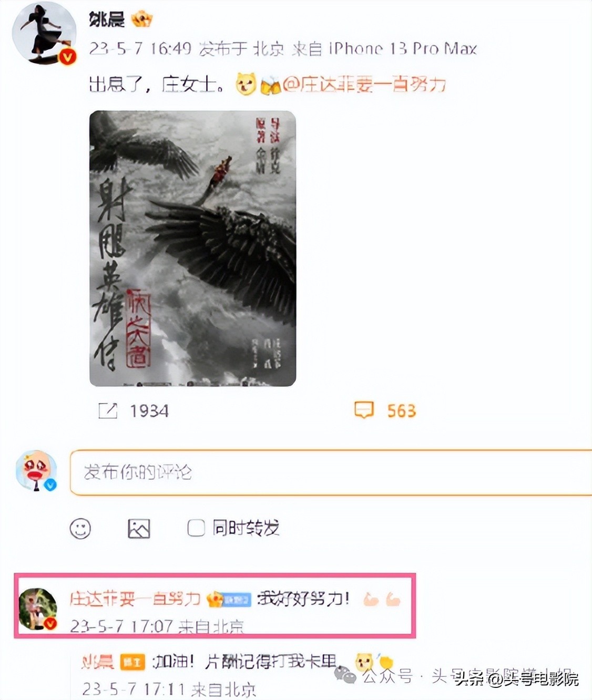Click the 庄达菲要一直努力 commenter name
The image size is (592, 700).
click(135, 599)
